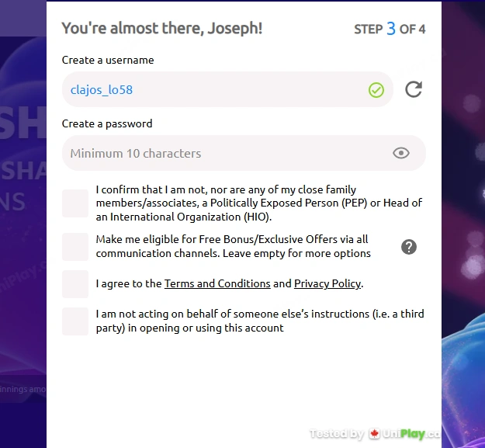Click the 'STEP 3 OF 4' indicator
This screenshot has height=448, width=485.
click(390, 29)
